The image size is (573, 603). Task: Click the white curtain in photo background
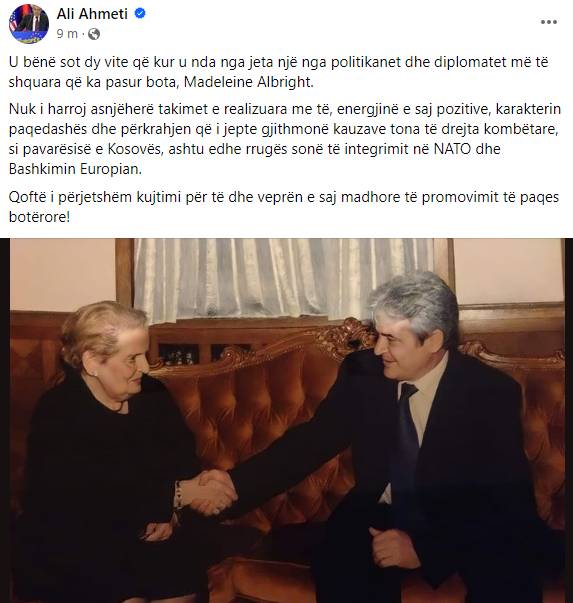(285, 277)
